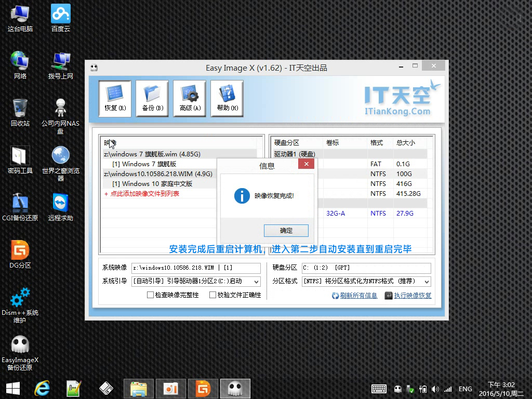Click 确定 in the 信息 dialog
The width and height of the screenshot is (532, 399).
coord(286,231)
